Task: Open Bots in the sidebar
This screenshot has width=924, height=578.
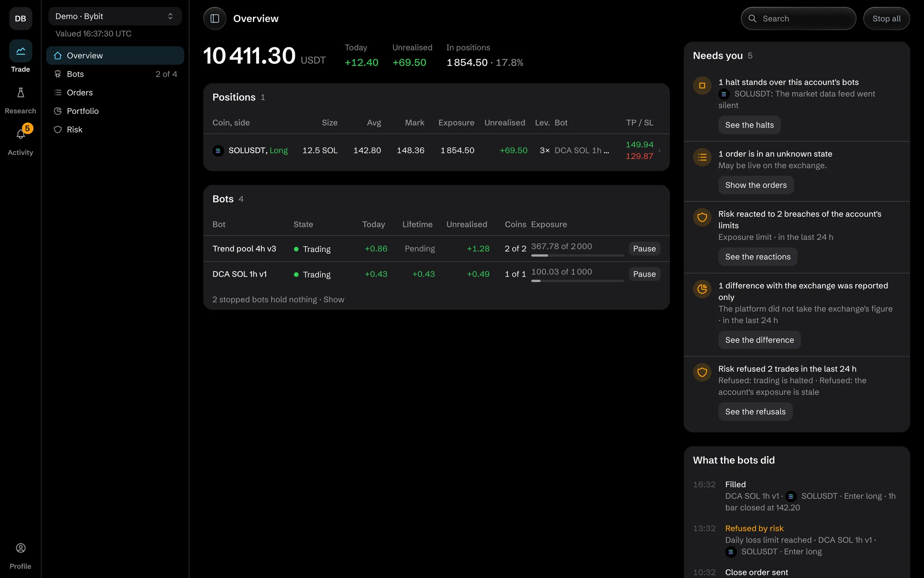Action: 115,74
